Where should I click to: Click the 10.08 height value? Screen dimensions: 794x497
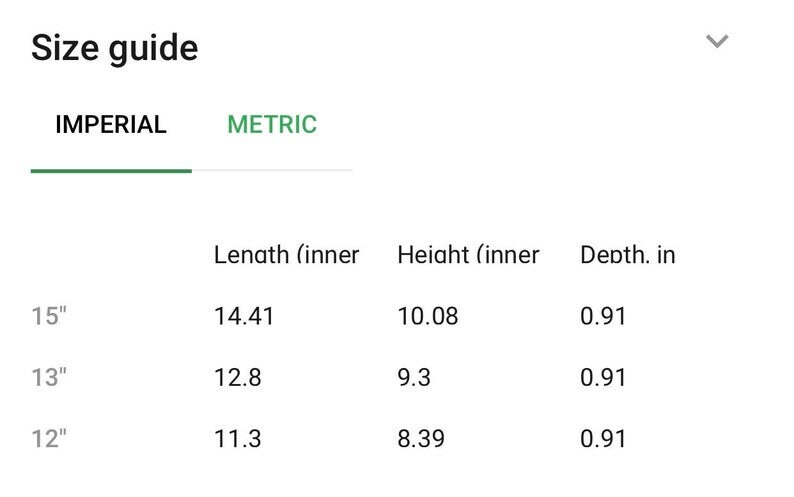428,316
